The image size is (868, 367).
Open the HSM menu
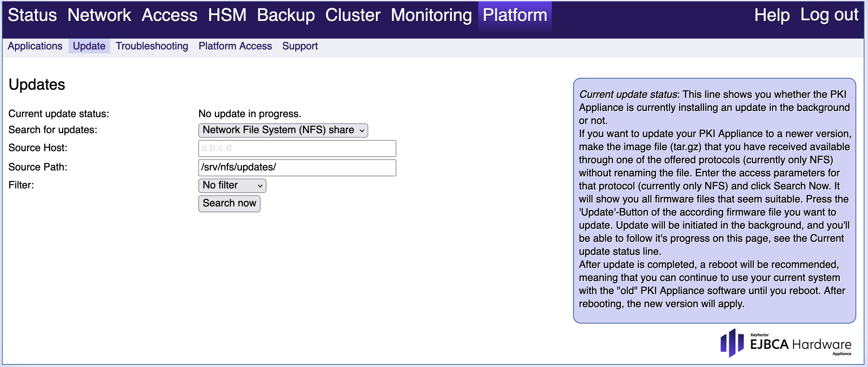227,15
